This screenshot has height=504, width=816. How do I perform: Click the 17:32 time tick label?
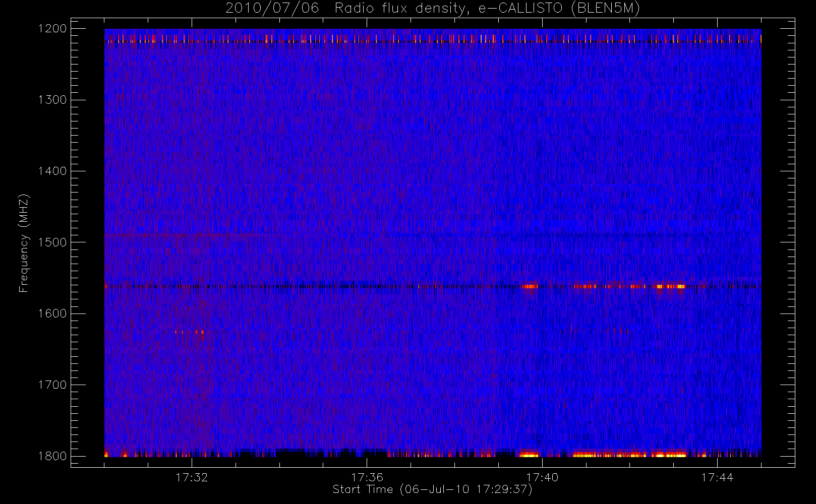click(192, 477)
